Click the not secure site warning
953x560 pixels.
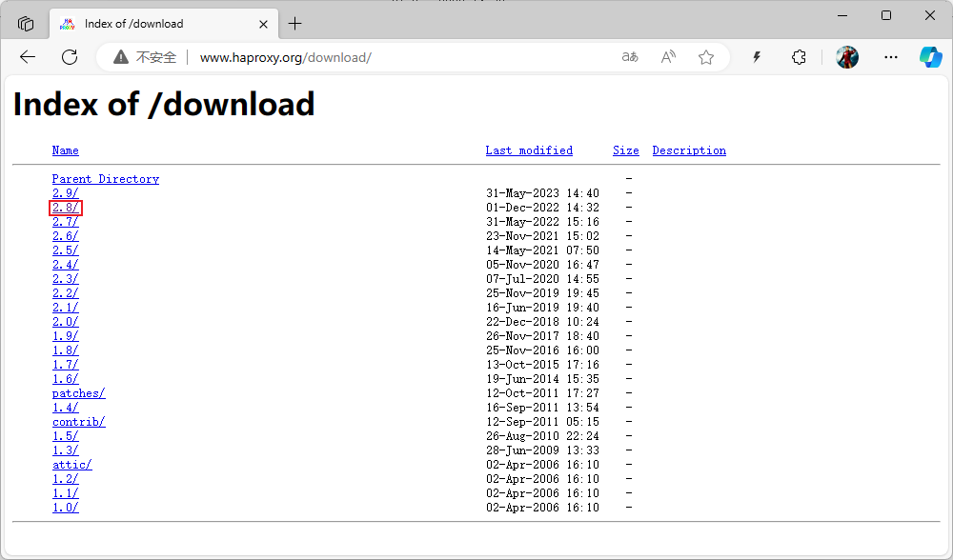point(145,57)
